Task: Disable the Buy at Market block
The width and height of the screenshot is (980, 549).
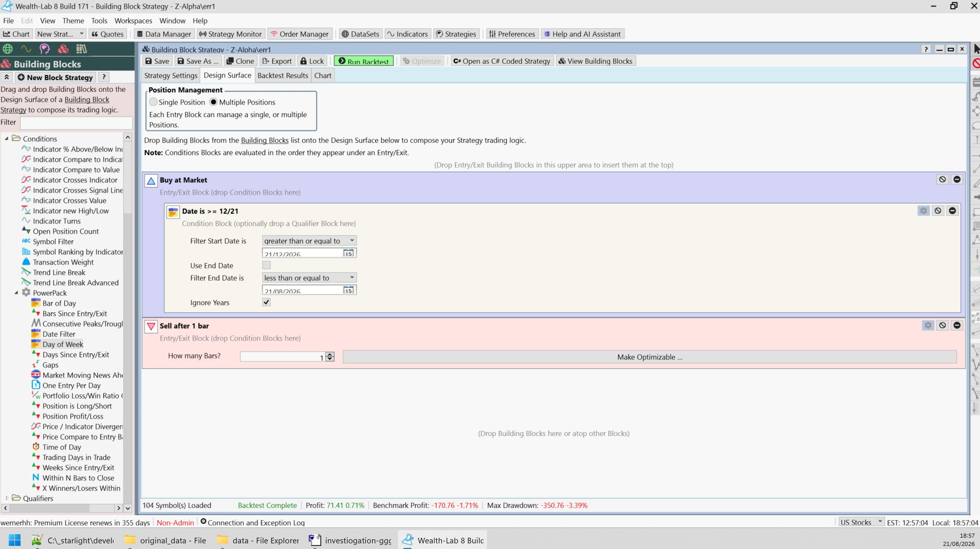Action: 942,179
